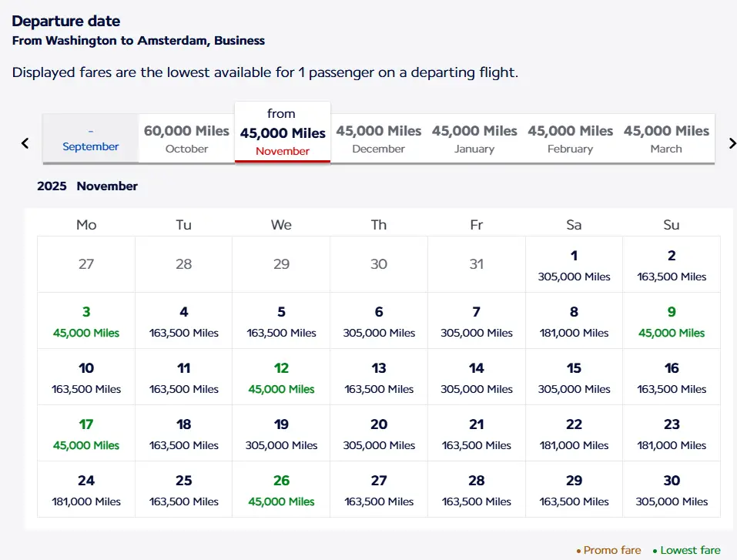Switch to the January month tab
Image resolution: width=737 pixels, height=560 pixels.
(x=474, y=139)
